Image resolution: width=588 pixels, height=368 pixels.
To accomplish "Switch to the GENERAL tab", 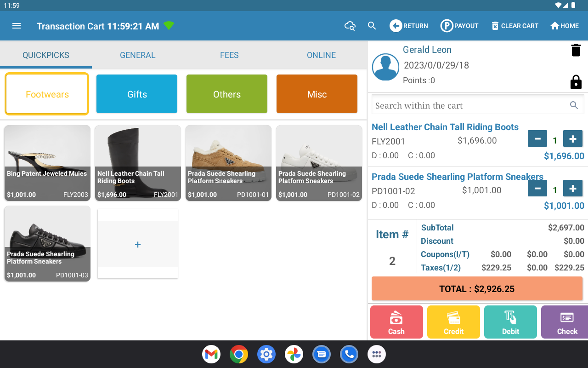I will click(x=138, y=55).
